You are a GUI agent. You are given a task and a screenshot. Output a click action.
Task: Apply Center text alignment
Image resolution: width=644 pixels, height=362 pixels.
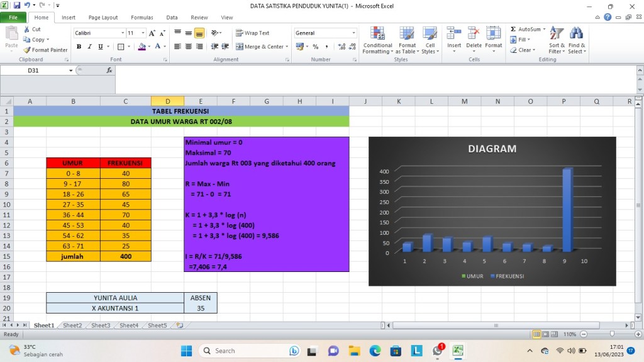[x=188, y=47]
